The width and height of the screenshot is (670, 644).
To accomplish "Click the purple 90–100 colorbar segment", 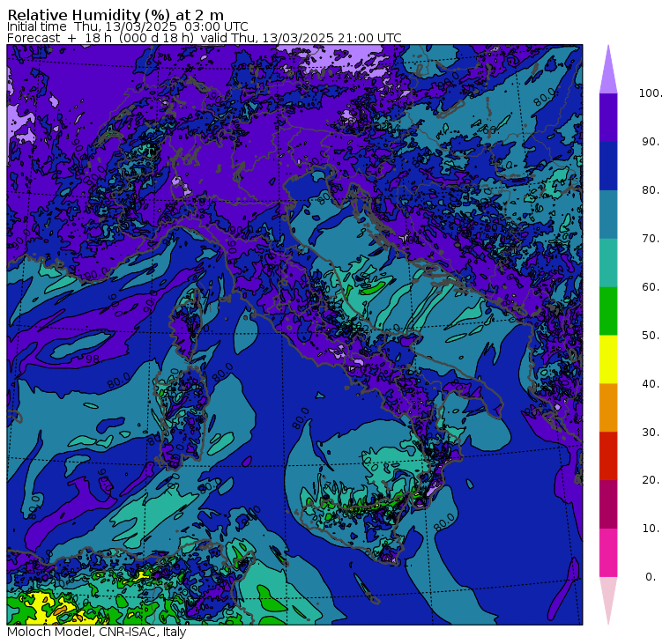I will pyautogui.click(x=608, y=117).
